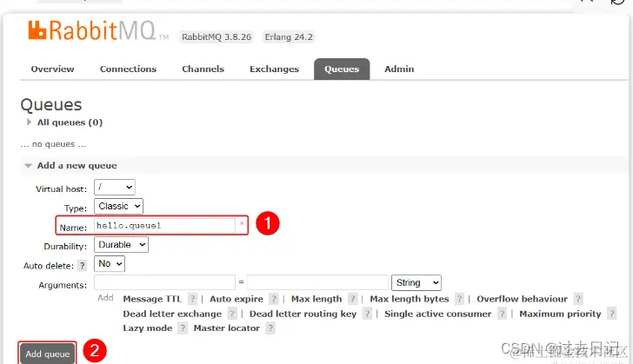Viewport: 633px width, 364px height.
Task: Open the Auto delete help icon
Action: (x=83, y=266)
